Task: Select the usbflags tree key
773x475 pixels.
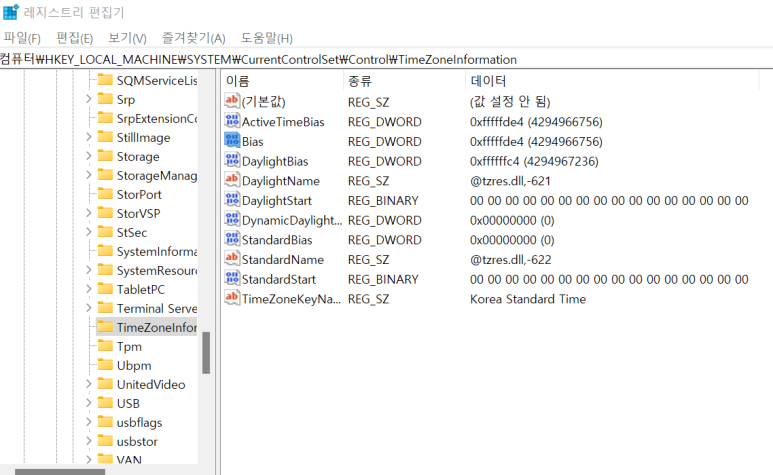Action: click(x=140, y=422)
